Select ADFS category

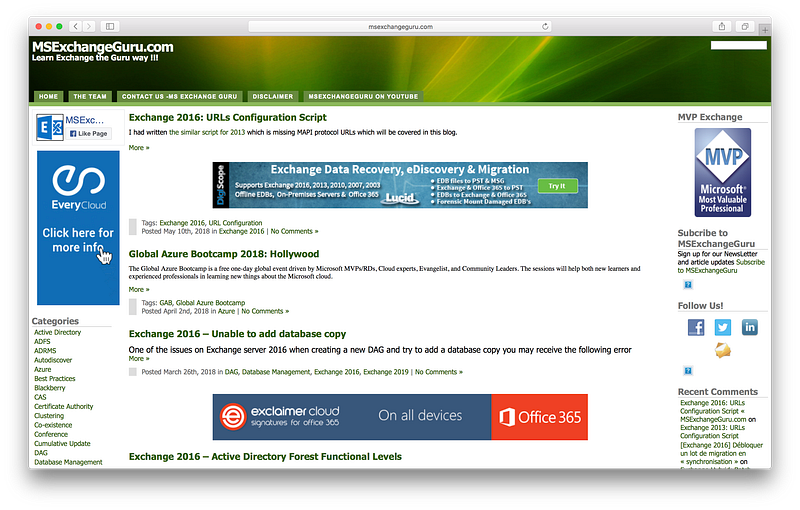[42, 342]
